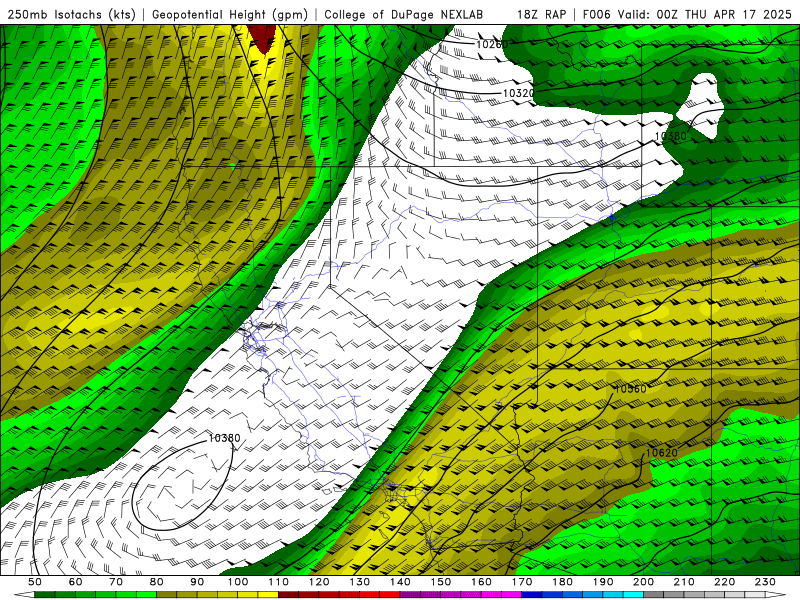This screenshot has height=600, width=800.
Task: Click the 'College of DuPage NEXLAB' text
Action: tap(404, 14)
